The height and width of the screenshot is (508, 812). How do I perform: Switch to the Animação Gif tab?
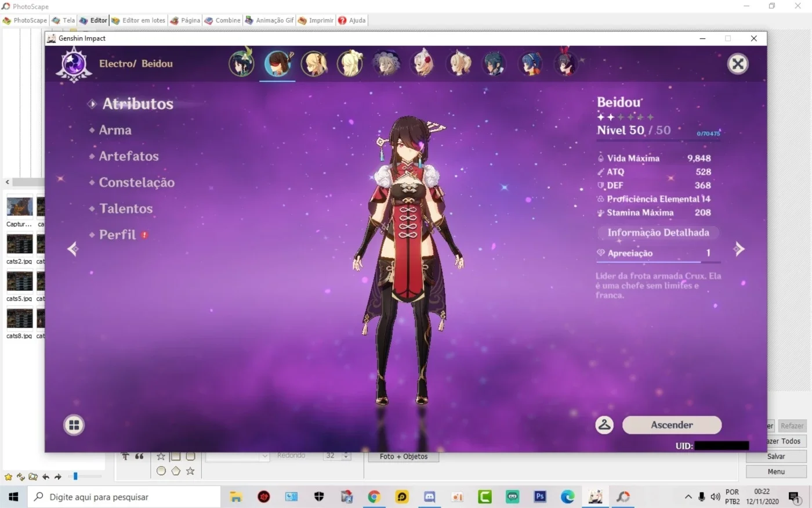pos(269,20)
